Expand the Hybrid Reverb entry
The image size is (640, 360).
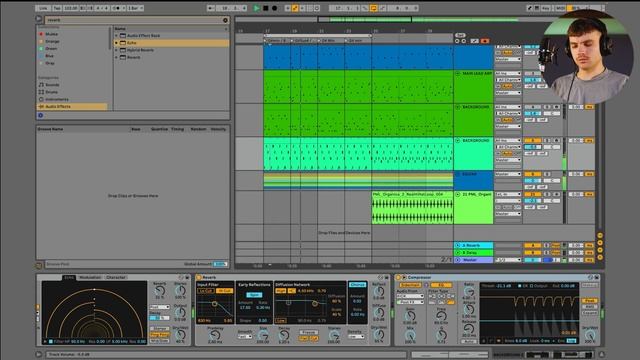(x=116, y=50)
